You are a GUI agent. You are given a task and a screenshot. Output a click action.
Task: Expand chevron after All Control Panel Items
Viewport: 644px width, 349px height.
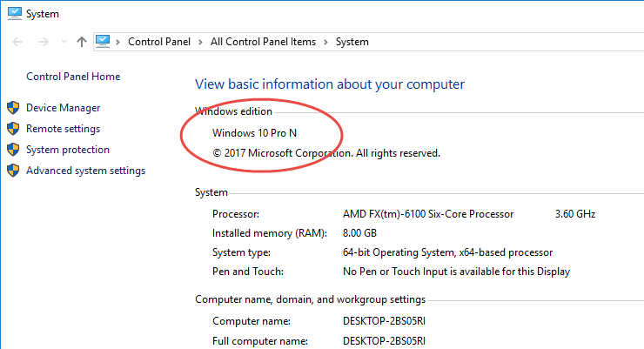point(325,42)
